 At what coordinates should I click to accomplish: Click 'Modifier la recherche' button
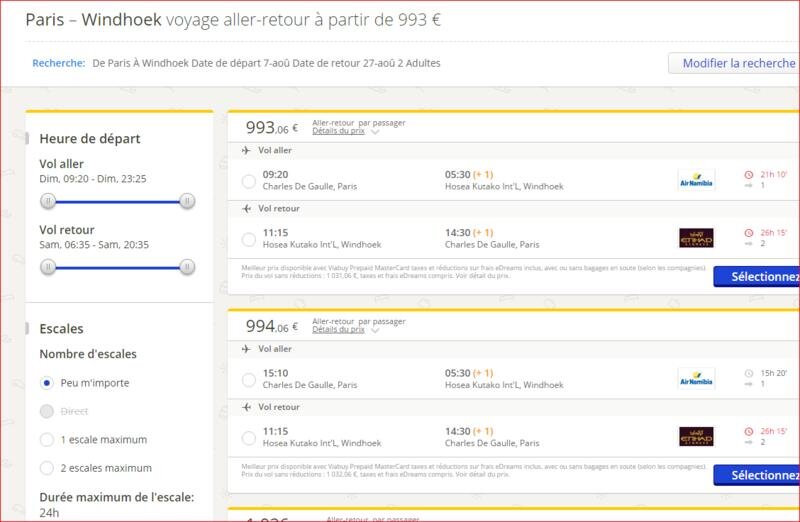[735, 63]
